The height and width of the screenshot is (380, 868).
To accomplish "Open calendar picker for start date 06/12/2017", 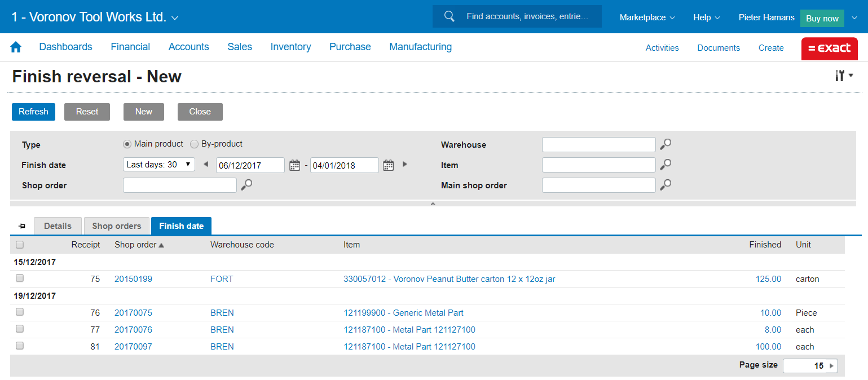I will [294, 165].
